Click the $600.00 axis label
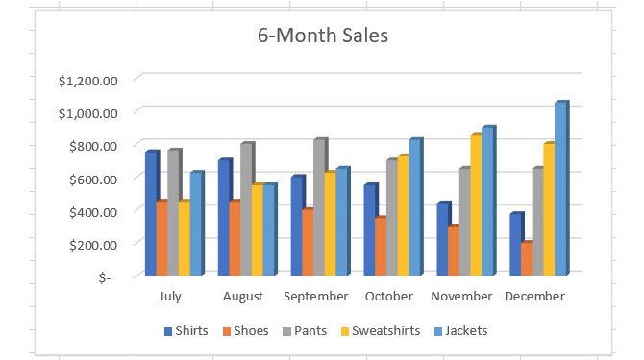This screenshot has height=360, width=644. click(93, 180)
